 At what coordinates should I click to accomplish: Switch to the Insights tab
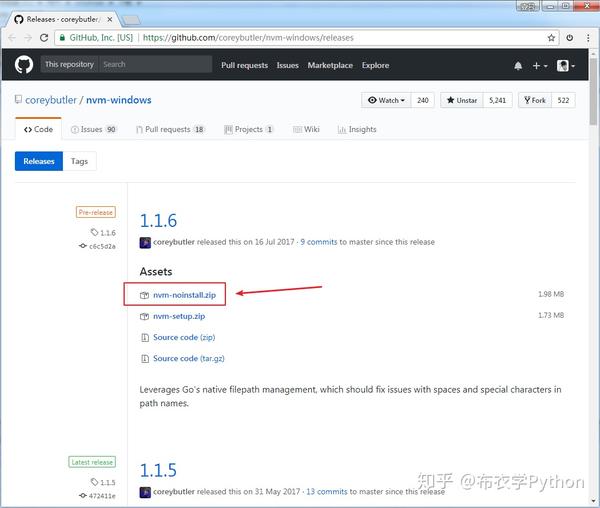click(x=357, y=129)
